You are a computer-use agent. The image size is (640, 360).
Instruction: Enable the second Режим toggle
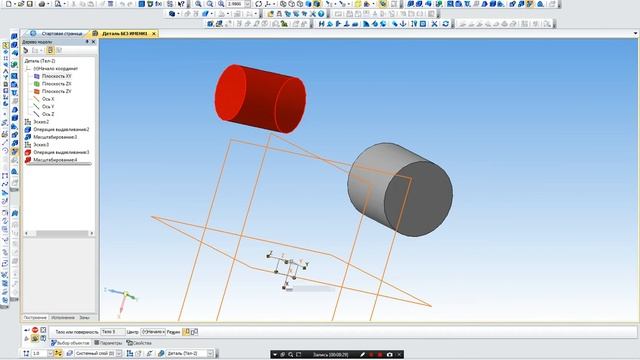pos(194,332)
